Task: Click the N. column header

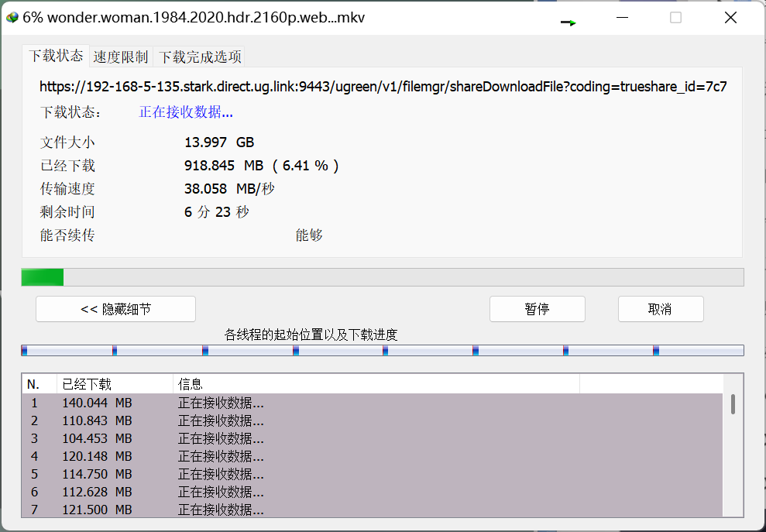Action: 40,384
